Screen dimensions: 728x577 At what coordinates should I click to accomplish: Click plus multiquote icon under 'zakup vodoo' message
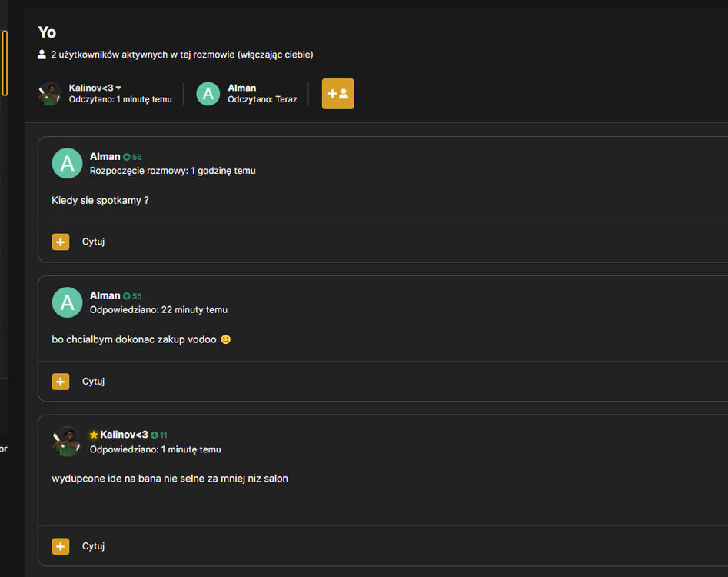[x=61, y=382]
